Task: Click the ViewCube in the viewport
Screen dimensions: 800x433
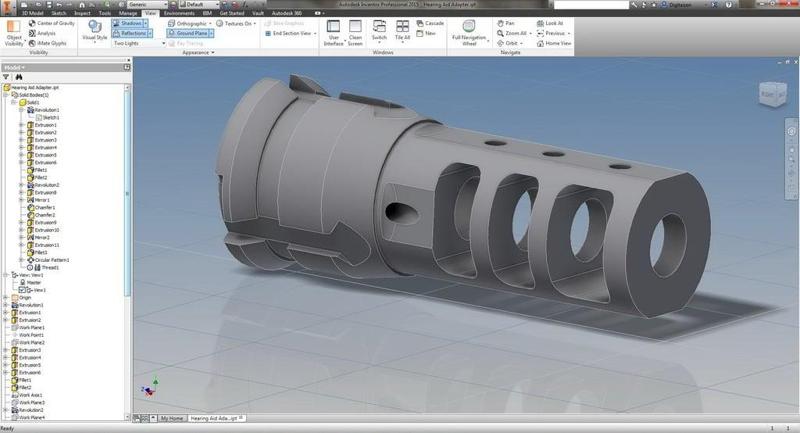Action: coord(772,94)
